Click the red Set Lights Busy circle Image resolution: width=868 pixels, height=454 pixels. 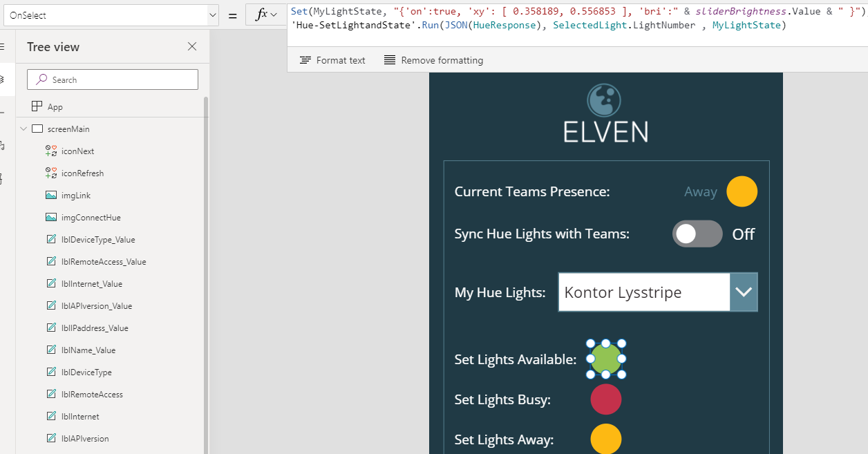606,399
